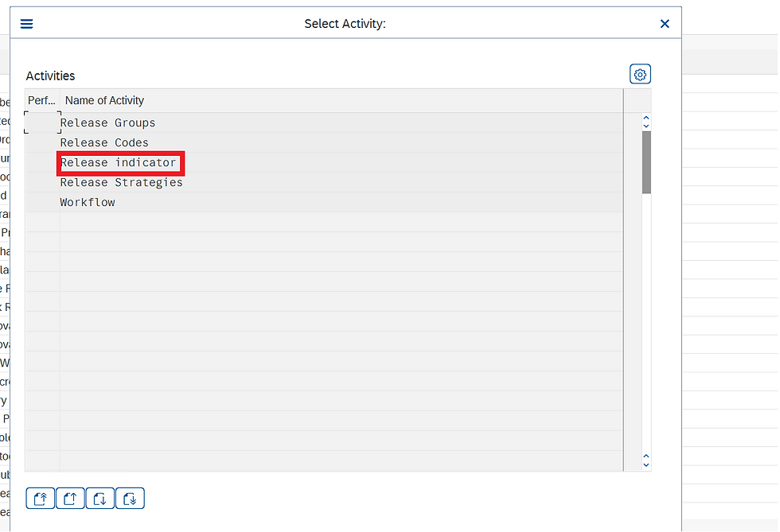Click the up arrow at the scrollbar top

pyautogui.click(x=646, y=118)
